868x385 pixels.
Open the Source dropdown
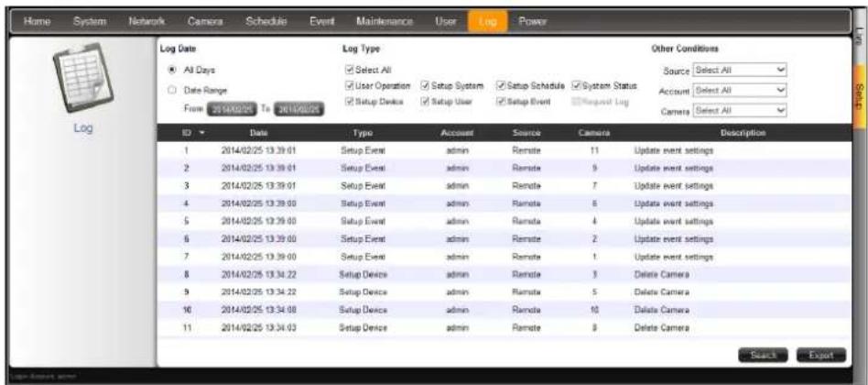740,71
